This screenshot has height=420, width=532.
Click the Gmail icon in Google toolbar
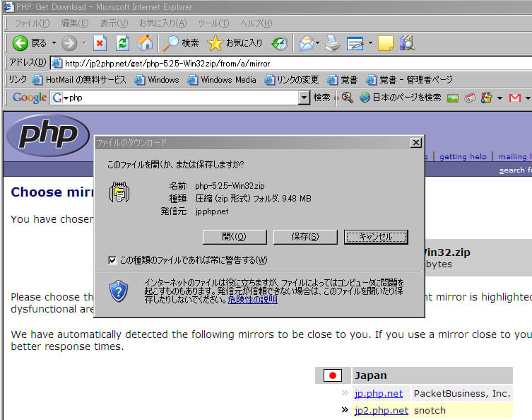514,98
